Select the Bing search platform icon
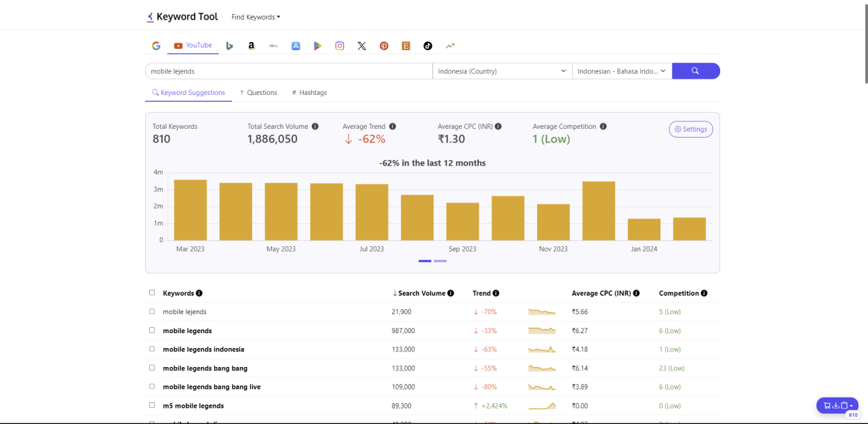The height and width of the screenshot is (424, 868). 230,45
